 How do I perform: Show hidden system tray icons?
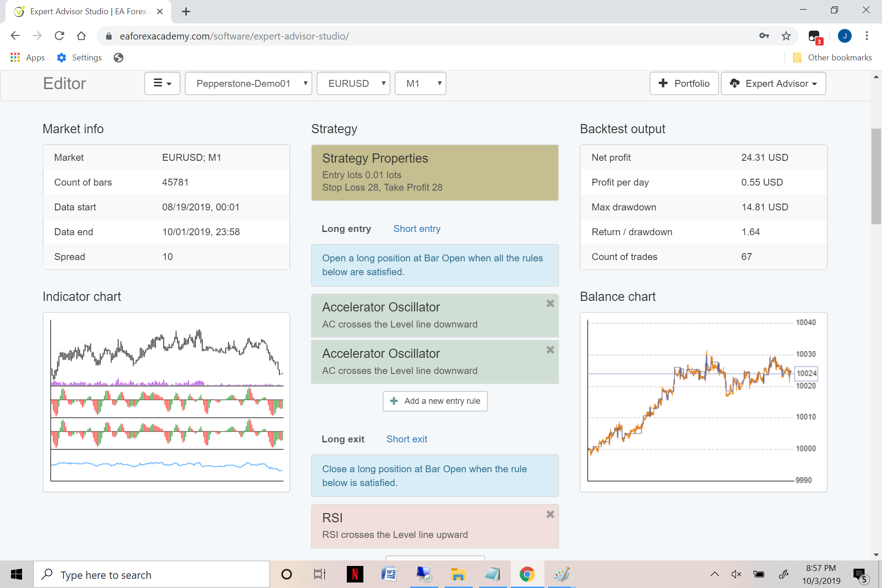(715, 574)
